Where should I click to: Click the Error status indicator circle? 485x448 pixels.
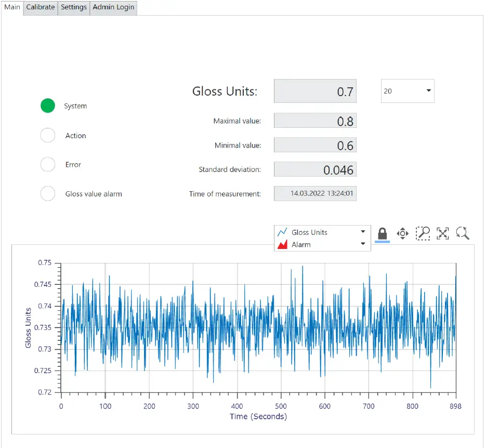(48, 164)
